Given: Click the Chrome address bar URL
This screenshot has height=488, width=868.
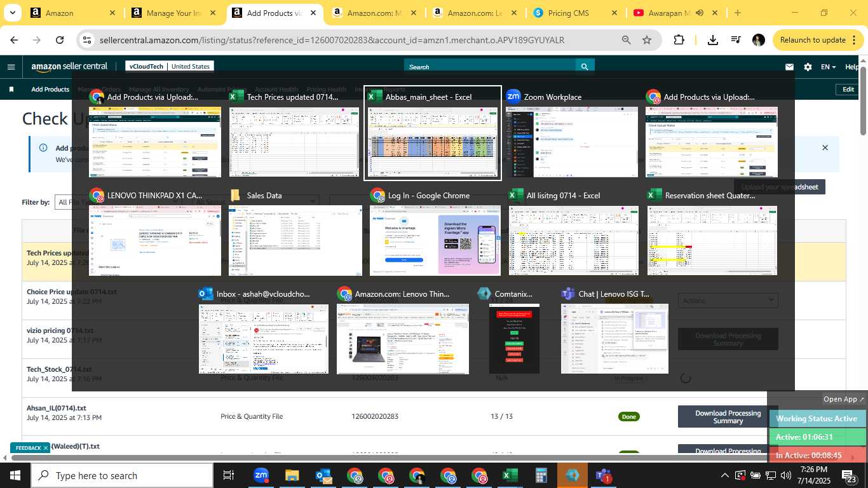Looking at the screenshot, I should 332,40.
